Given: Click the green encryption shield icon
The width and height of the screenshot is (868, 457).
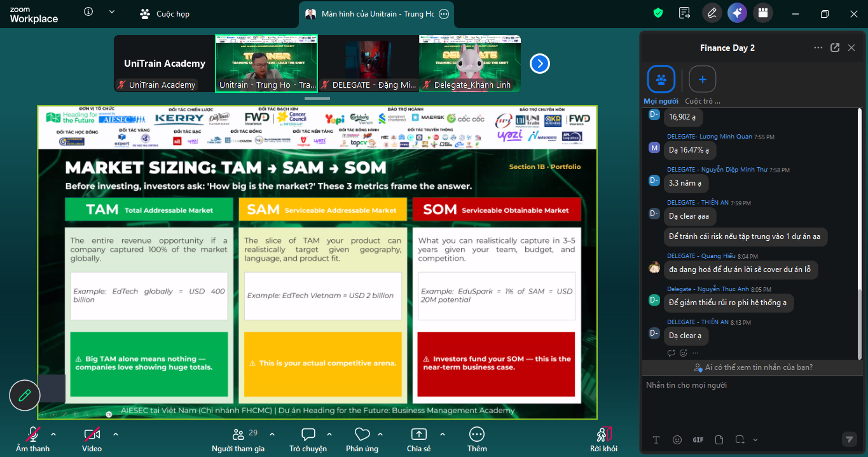Looking at the screenshot, I should point(658,13).
